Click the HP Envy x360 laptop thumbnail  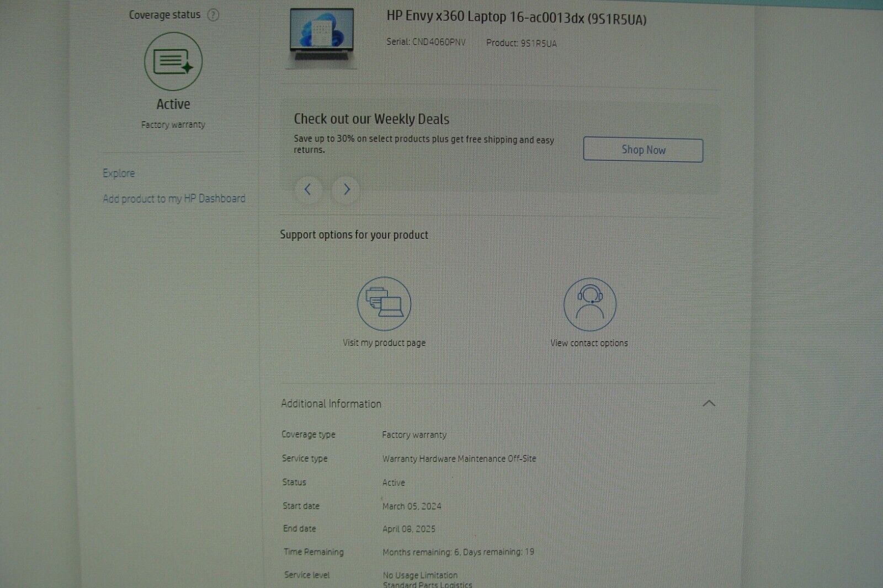322,37
